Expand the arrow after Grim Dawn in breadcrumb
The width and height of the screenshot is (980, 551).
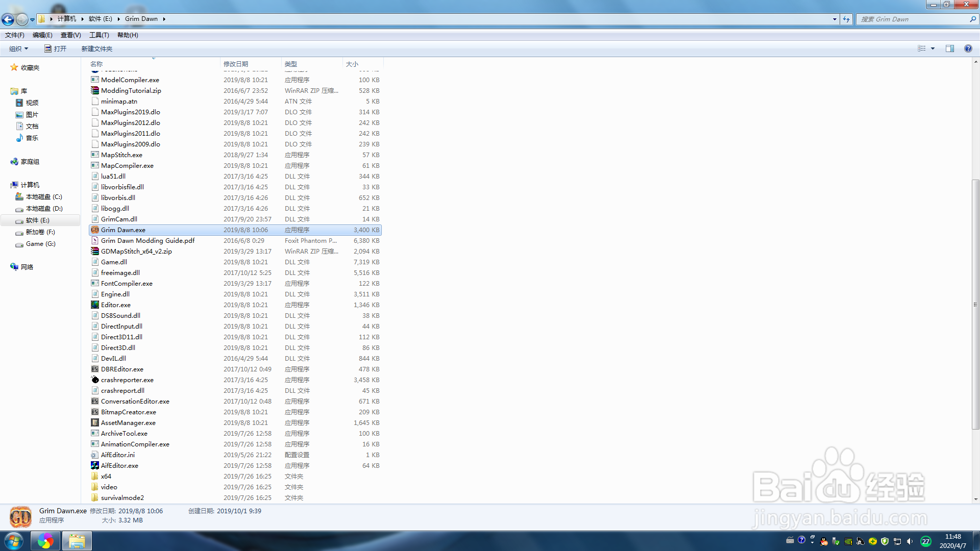[164, 19]
